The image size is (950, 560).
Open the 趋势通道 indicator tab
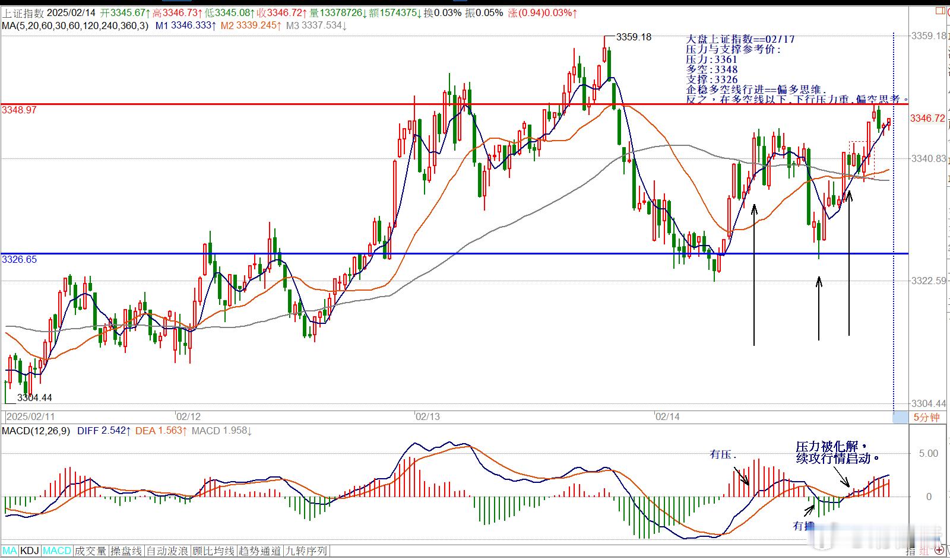pyautogui.click(x=259, y=551)
